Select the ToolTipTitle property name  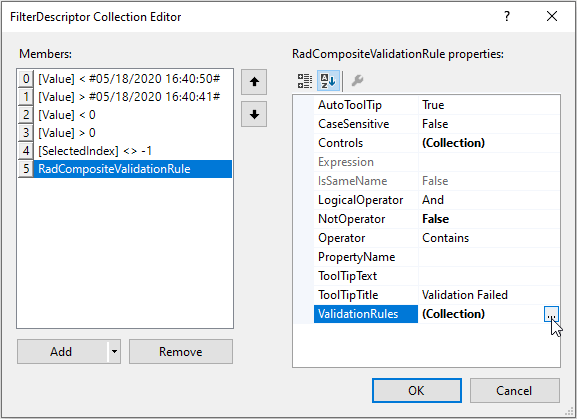coord(348,295)
